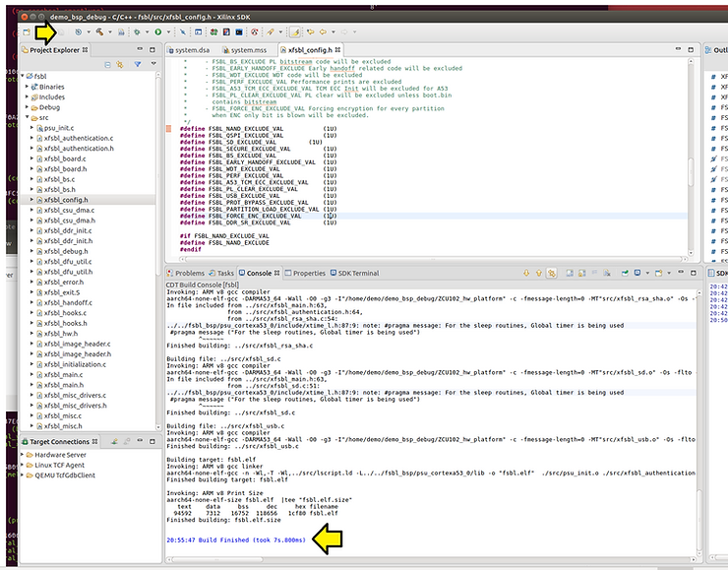Click the Debug (bug) toolbar icon
Viewport: 728px width, 570px height.
[137, 32]
